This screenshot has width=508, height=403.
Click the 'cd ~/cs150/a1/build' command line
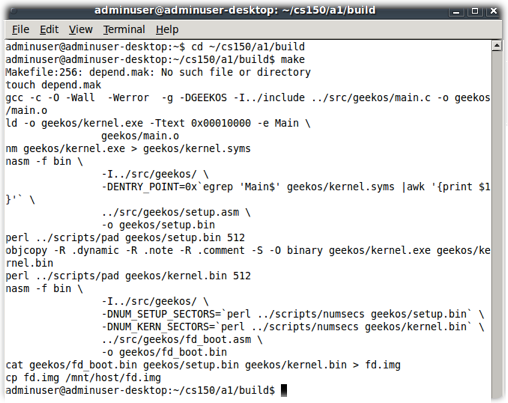click(155, 47)
